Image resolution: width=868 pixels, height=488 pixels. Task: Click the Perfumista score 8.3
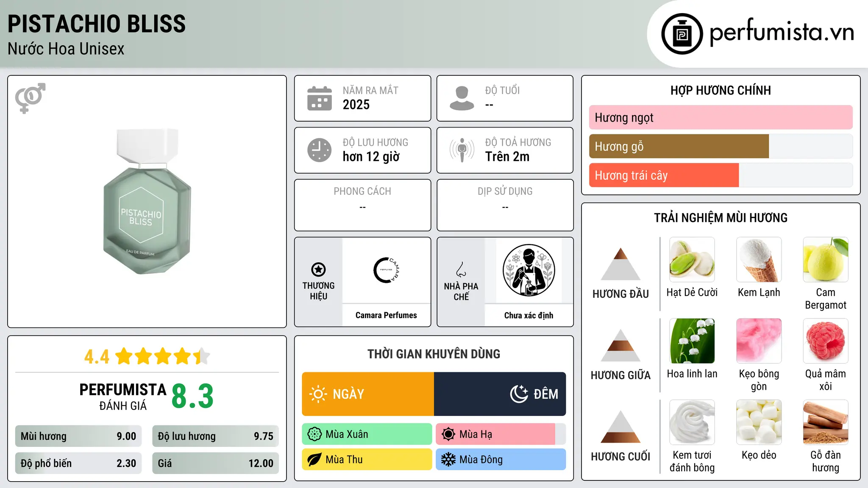point(192,396)
